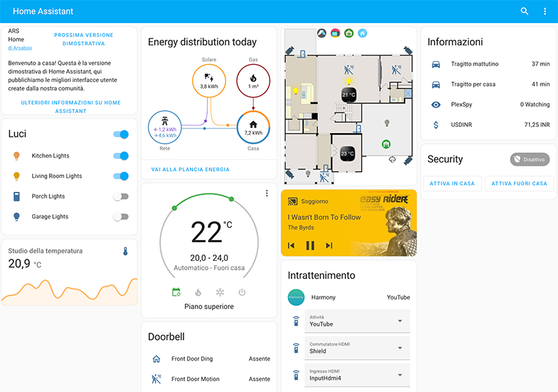The height and width of the screenshot is (392, 558).
Task: Open the search icon in the header
Action: 525,11
